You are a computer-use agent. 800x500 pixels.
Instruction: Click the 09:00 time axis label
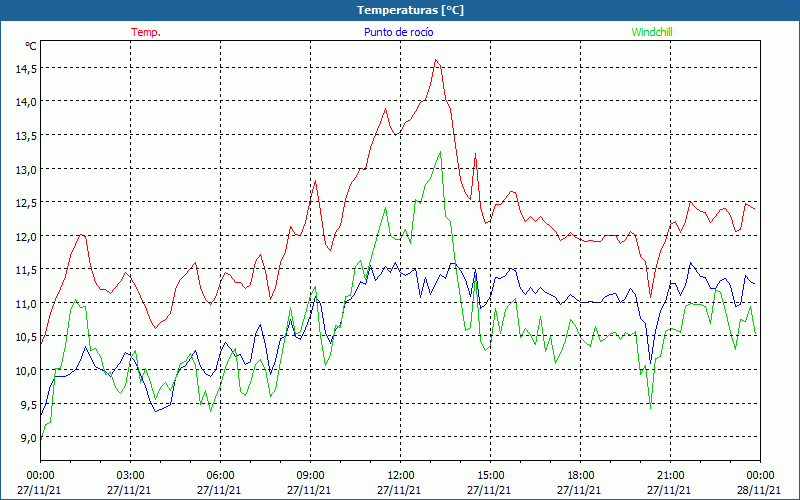tap(310, 476)
